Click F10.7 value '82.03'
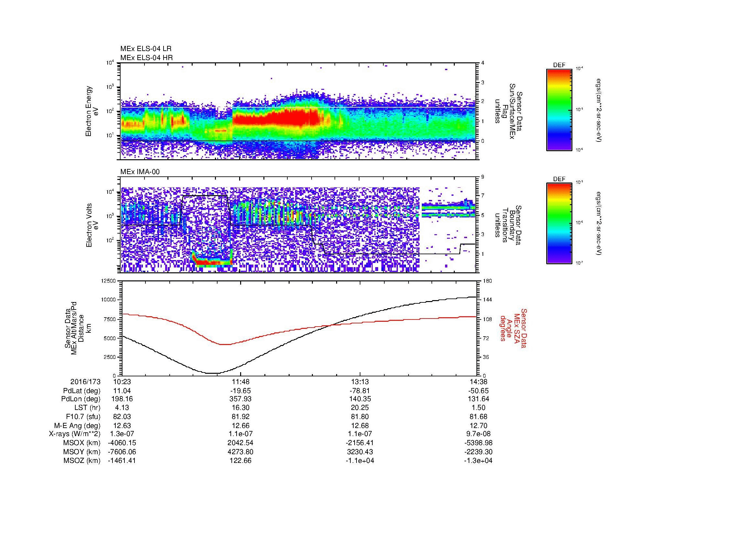Screen dimensions: 756x534 122,416
